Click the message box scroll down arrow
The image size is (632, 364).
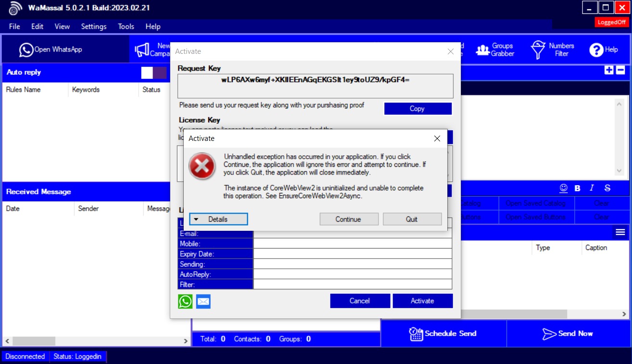coord(619,171)
